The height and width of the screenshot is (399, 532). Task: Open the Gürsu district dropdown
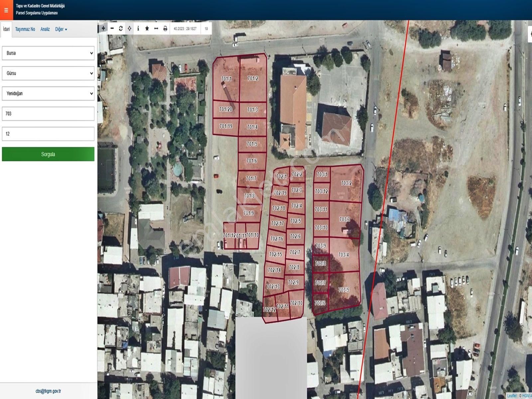coord(48,73)
